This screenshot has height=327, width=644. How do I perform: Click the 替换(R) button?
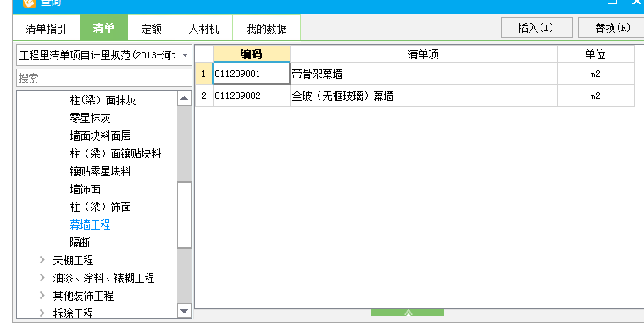pyautogui.click(x=612, y=27)
